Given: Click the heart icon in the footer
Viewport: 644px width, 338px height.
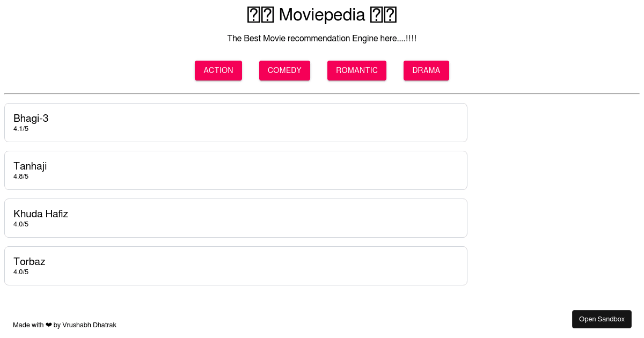Looking at the screenshot, I should pyautogui.click(x=49, y=325).
